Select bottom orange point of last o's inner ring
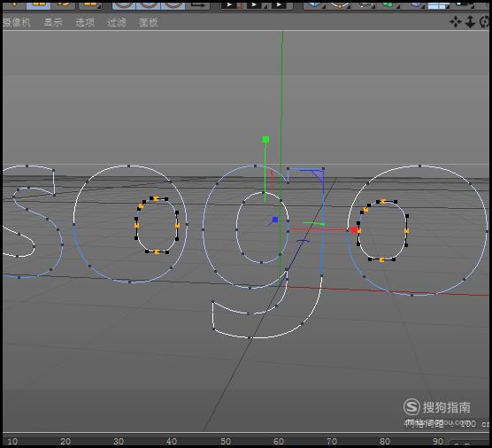The width and height of the screenshot is (492, 448). click(x=381, y=259)
